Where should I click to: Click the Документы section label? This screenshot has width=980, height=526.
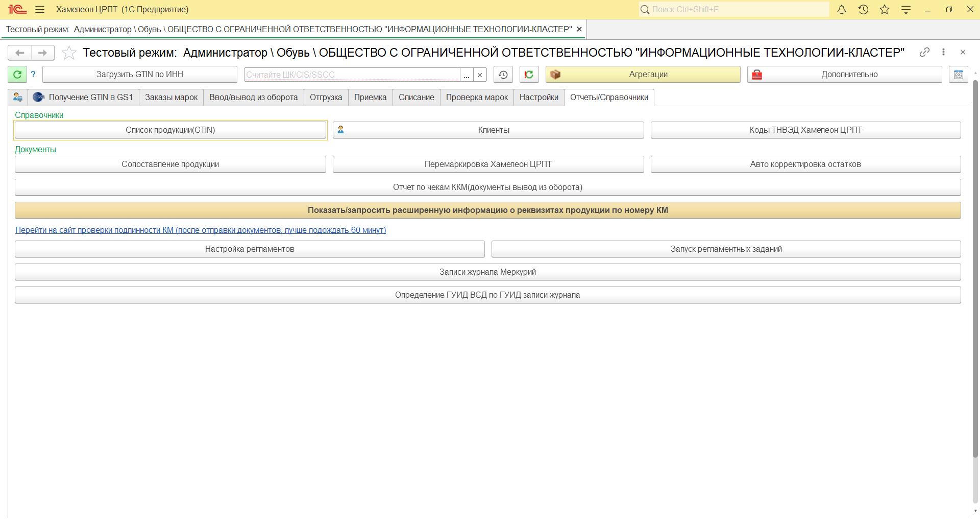[x=36, y=150]
